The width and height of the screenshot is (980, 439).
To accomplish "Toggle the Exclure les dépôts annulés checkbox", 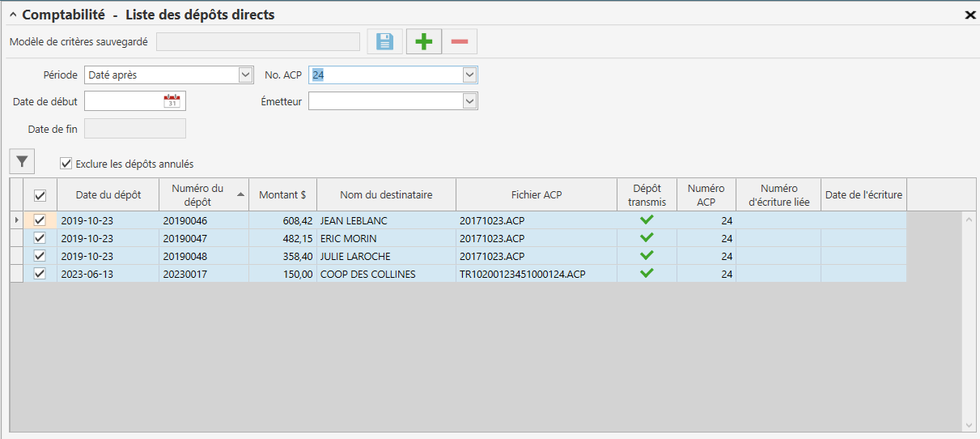I will (66, 164).
